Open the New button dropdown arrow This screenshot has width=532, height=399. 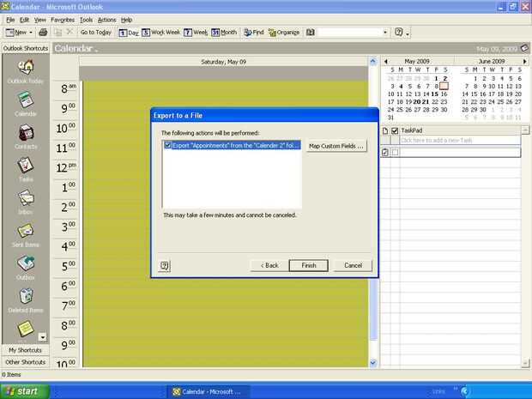tap(31, 33)
